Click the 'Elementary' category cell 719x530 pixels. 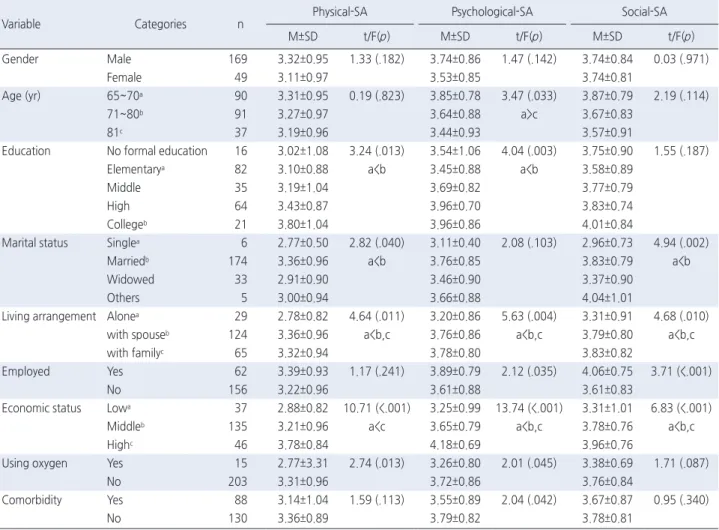[x=135, y=169]
